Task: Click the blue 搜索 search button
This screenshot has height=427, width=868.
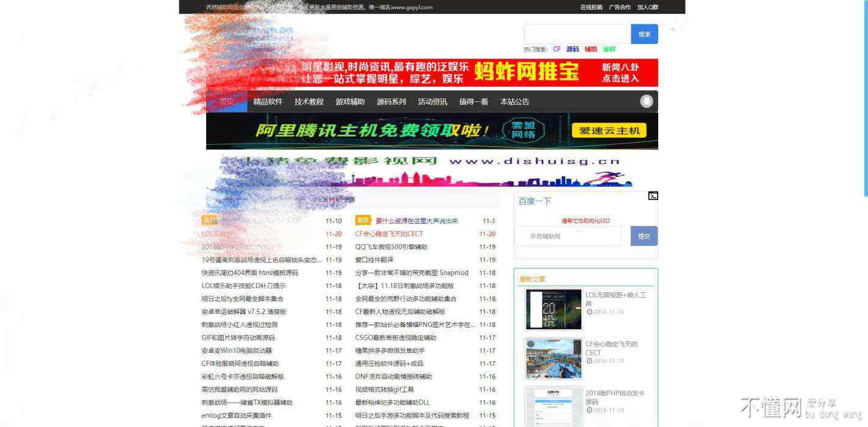Action: point(644,34)
